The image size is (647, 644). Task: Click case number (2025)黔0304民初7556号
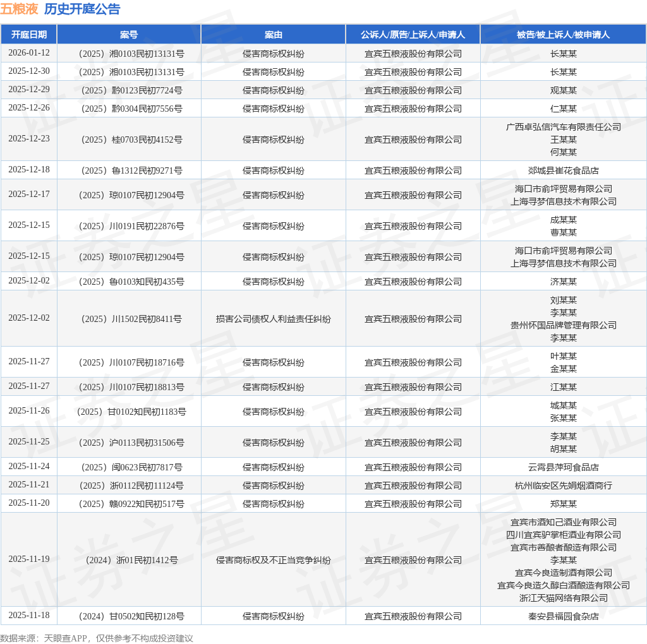[x=131, y=109]
